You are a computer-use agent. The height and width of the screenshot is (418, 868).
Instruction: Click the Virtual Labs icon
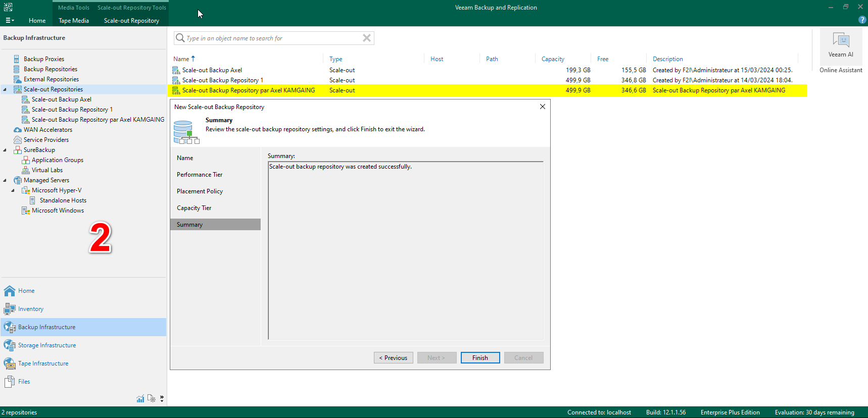pyautogui.click(x=25, y=170)
